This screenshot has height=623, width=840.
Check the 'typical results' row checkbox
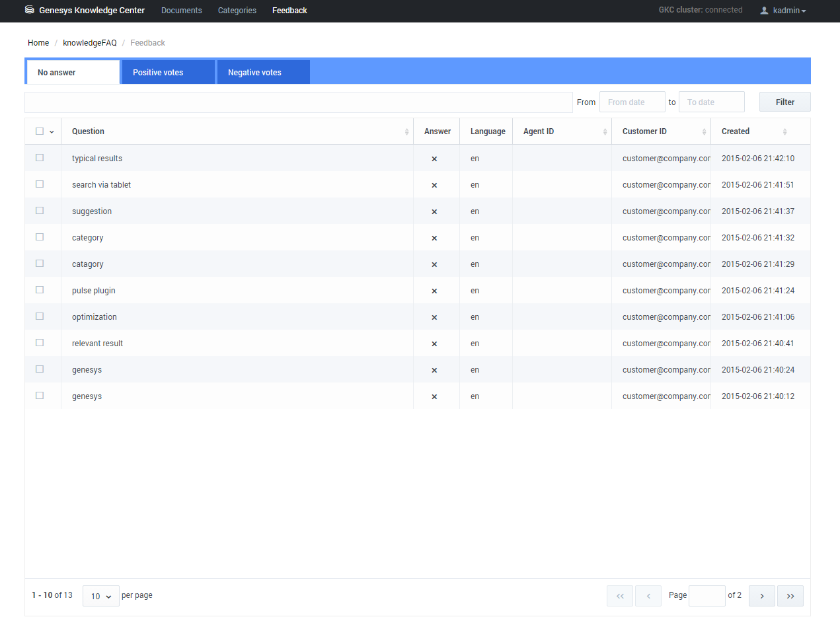[x=40, y=158]
